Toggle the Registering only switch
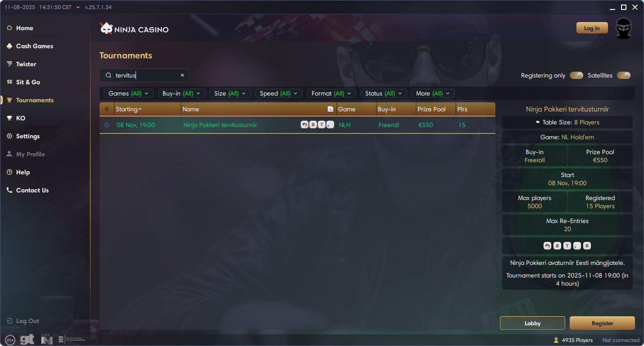644x346 pixels. (576, 75)
